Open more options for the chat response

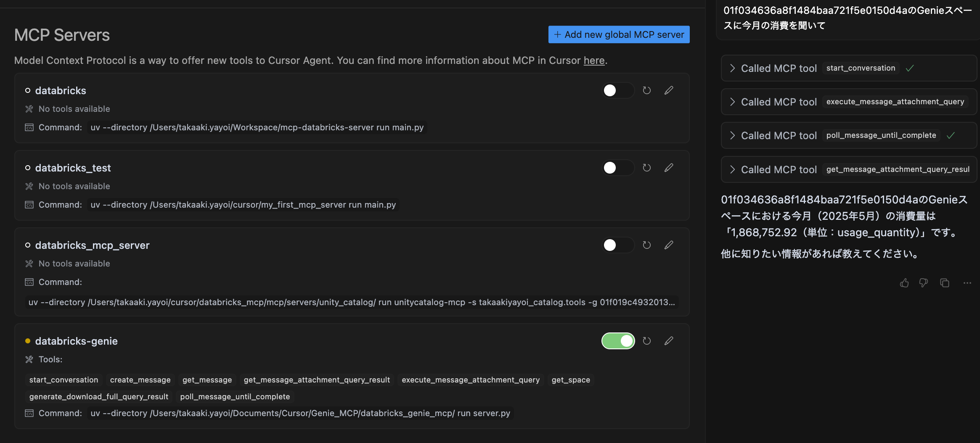[x=967, y=283]
